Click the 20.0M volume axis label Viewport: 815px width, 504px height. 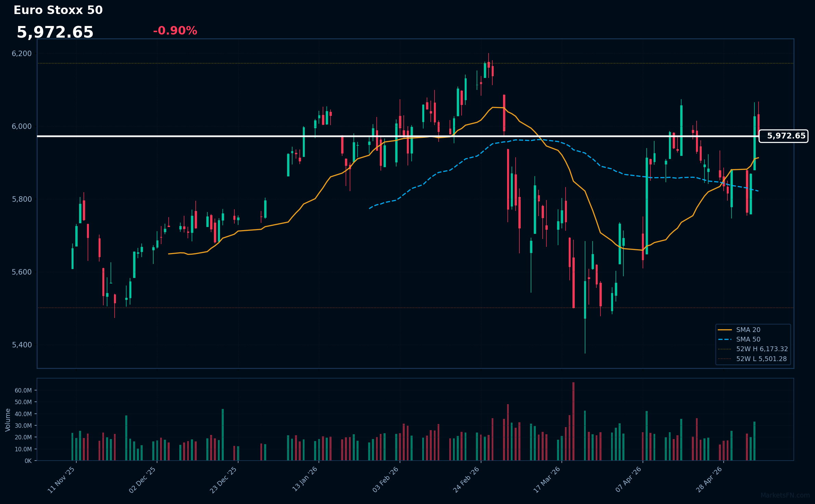tap(23, 437)
